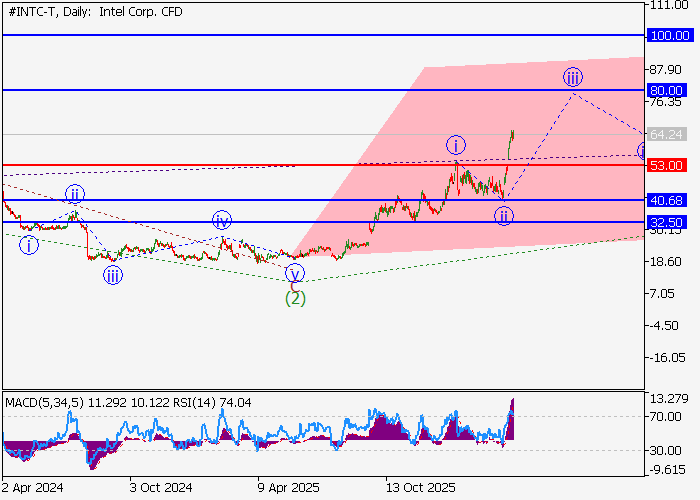Click the '3 Oct 2024' date on time axis
This screenshot has width=700, height=500.
[161, 488]
